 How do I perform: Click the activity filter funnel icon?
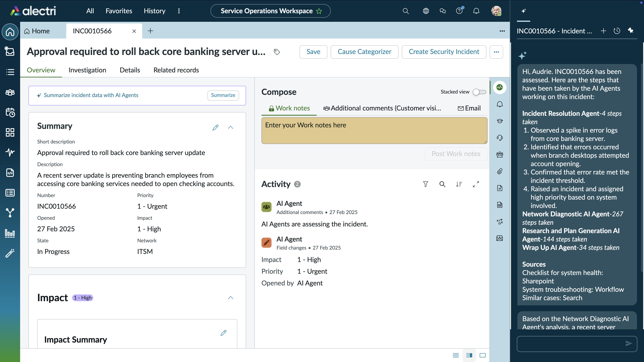coord(425,184)
